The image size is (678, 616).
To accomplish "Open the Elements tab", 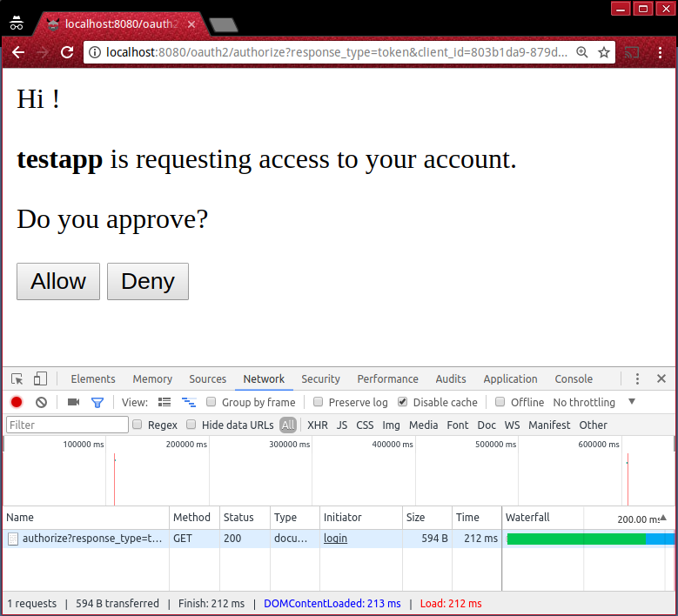I will (x=93, y=379).
